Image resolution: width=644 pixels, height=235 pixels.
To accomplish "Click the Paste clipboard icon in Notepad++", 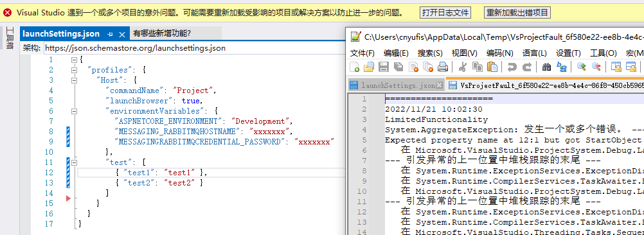I will 492,66.
